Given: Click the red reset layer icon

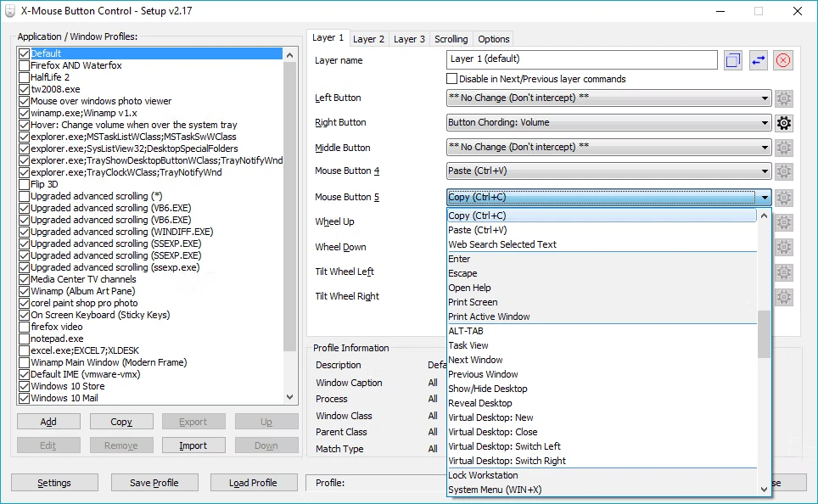Looking at the screenshot, I should (783, 60).
